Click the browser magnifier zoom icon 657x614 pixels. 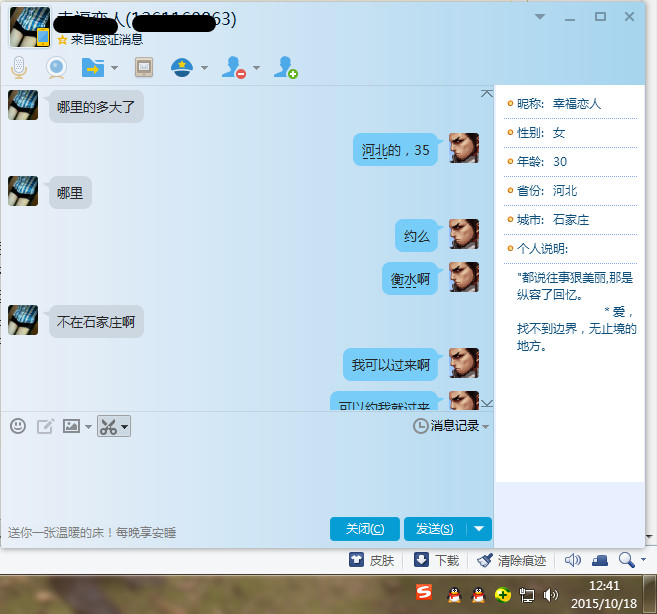(x=626, y=560)
